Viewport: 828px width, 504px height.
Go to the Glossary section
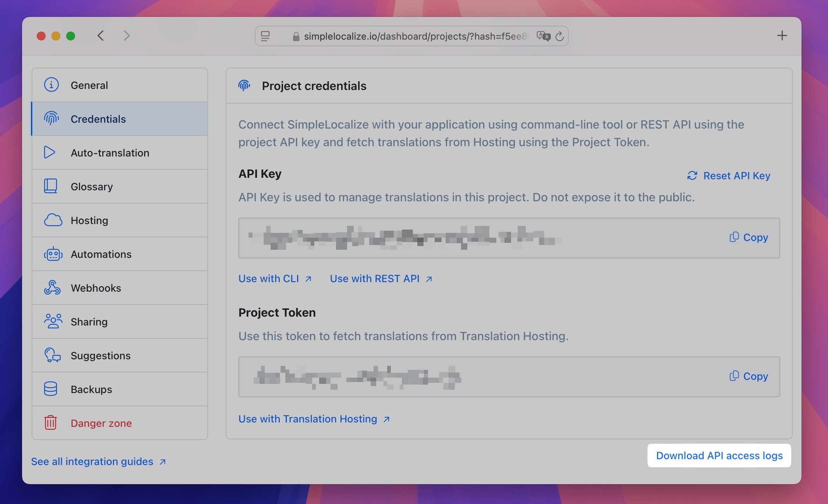point(120,187)
